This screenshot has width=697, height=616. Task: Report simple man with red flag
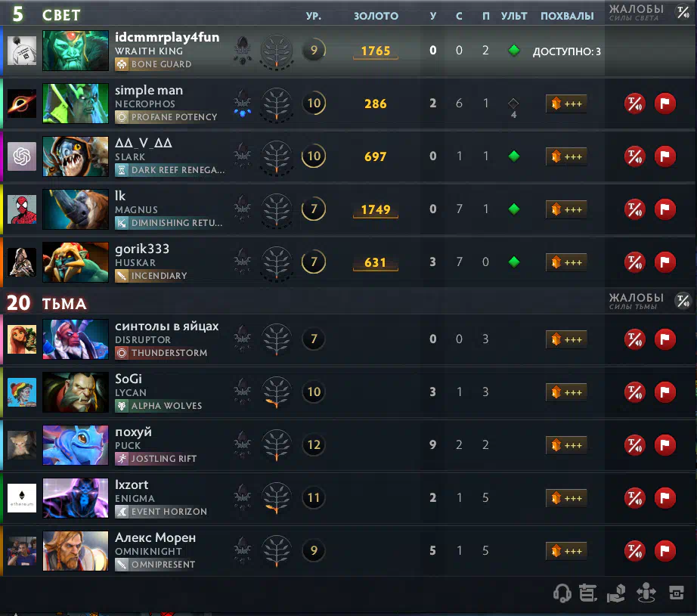tap(665, 104)
